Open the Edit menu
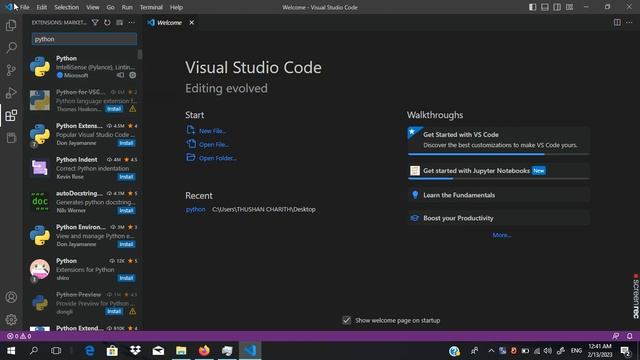The height and width of the screenshot is (360, 640). pyautogui.click(x=42, y=7)
